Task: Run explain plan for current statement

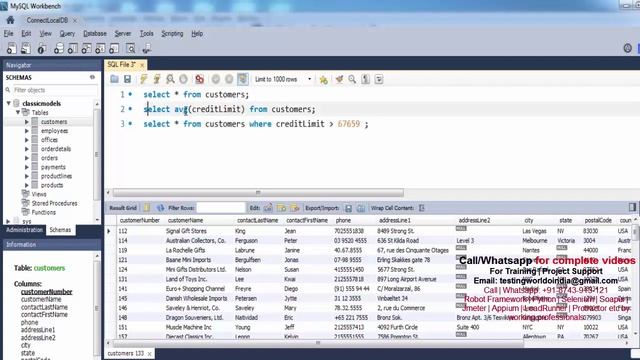Action: [x=170, y=79]
